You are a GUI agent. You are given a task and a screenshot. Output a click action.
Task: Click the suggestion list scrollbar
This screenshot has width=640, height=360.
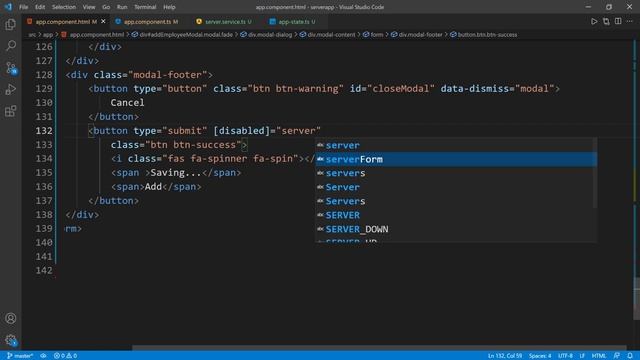pyautogui.click(x=594, y=173)
